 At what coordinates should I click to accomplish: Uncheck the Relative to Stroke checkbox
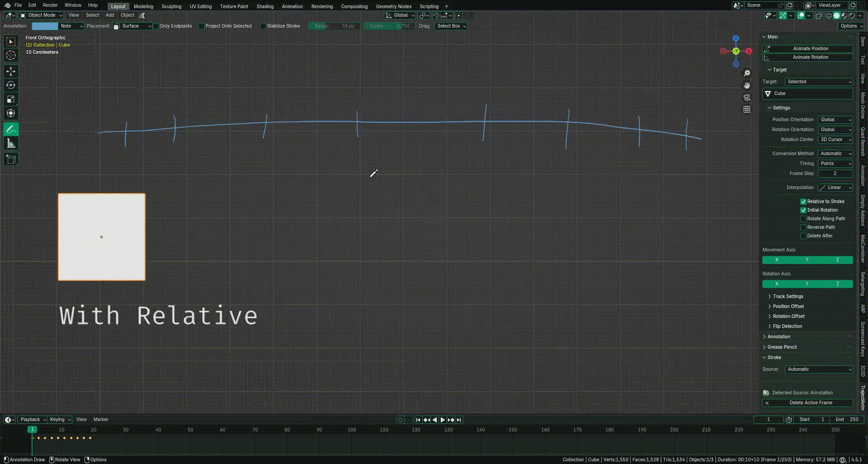[803, 202]
